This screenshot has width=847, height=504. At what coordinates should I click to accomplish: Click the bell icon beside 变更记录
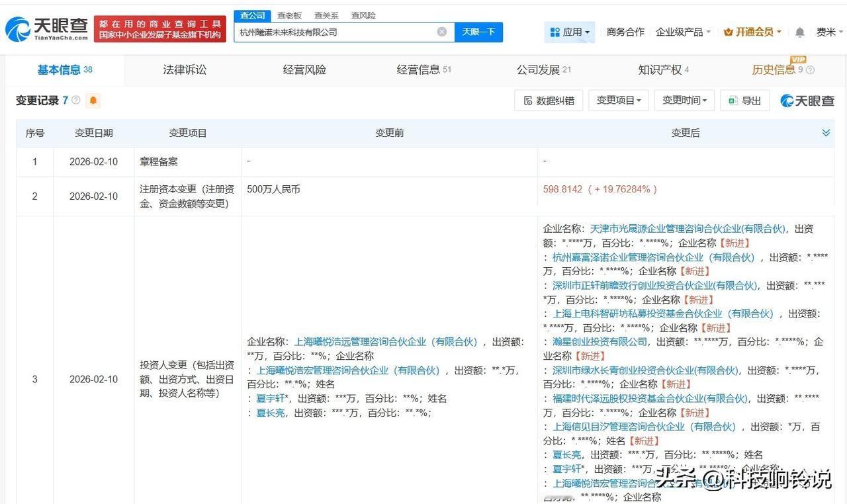tap(93, 100)
